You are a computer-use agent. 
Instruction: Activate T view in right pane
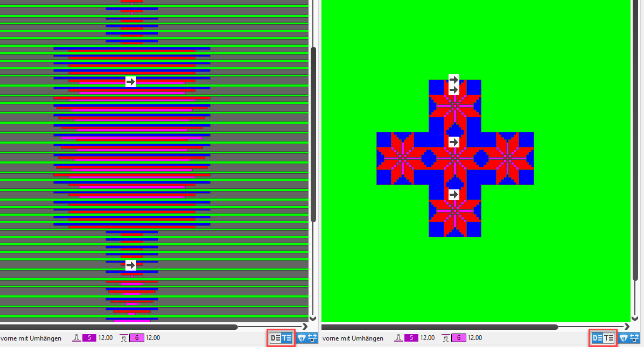click(x=608, y=338)
